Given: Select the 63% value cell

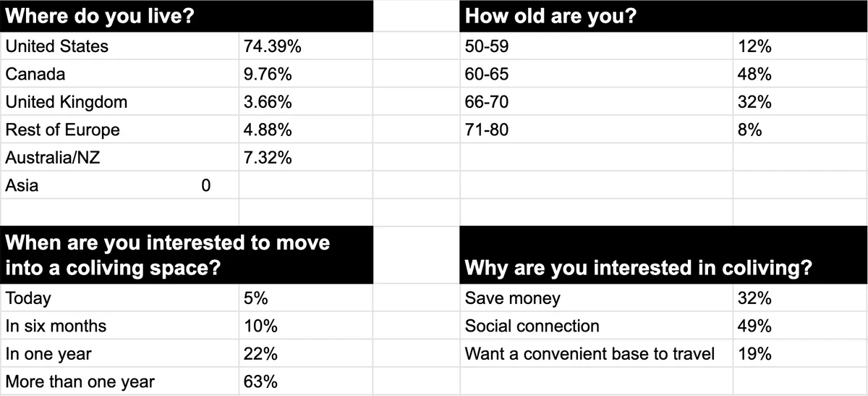Looking at the screenshot, I should pyautogui.click(x=306, y=382).
